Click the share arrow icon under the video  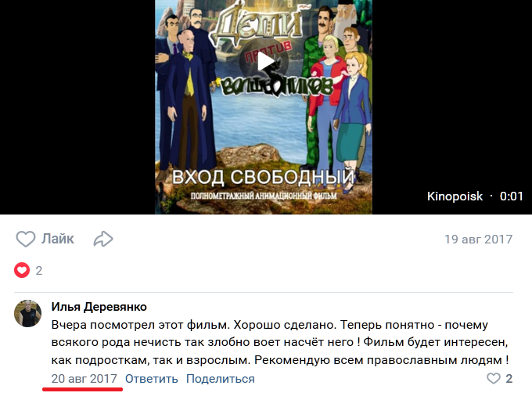(x=103, y=239)
